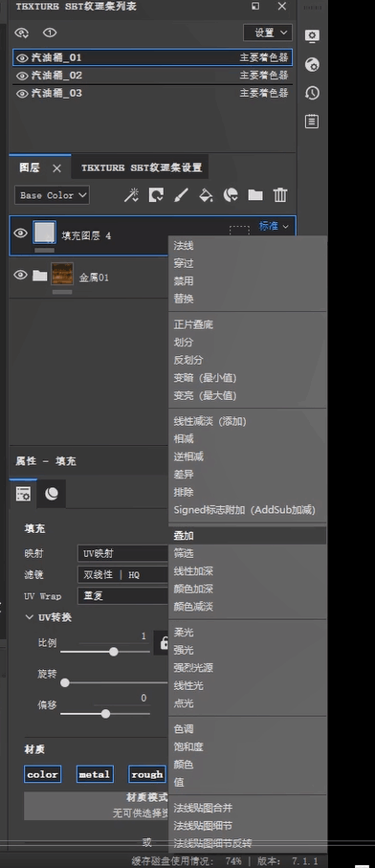Viewport: 375px width, 868px height.
Task: Open the display settings sidebar icon
Action: point(312,36)
